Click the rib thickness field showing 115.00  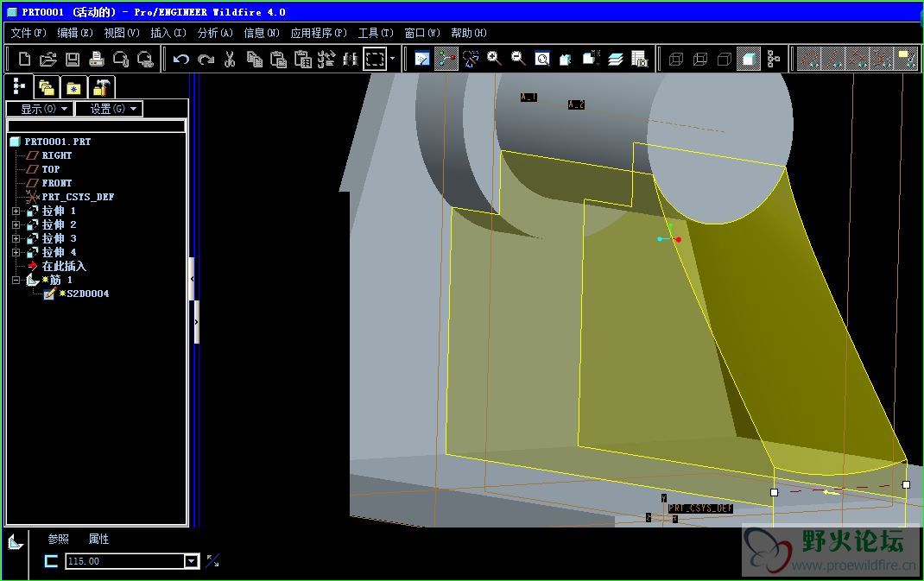pyautogui.click(x=125, y=561)
